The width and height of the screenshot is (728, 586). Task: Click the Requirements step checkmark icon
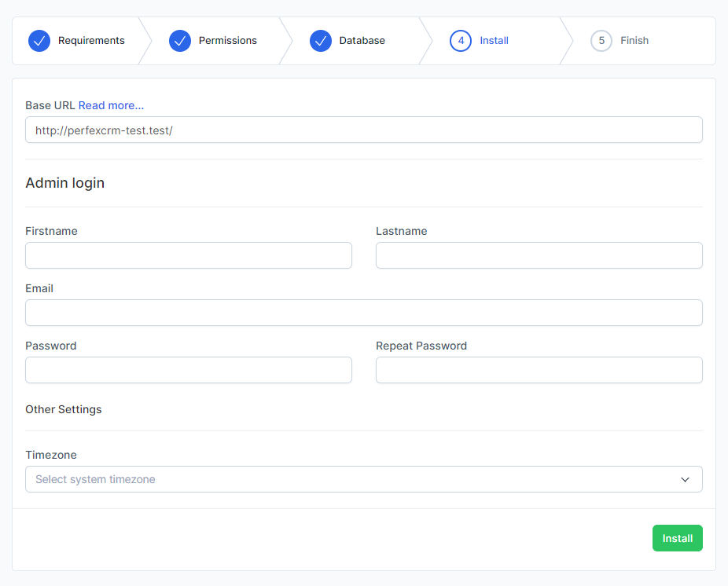[x=39, y=41]
